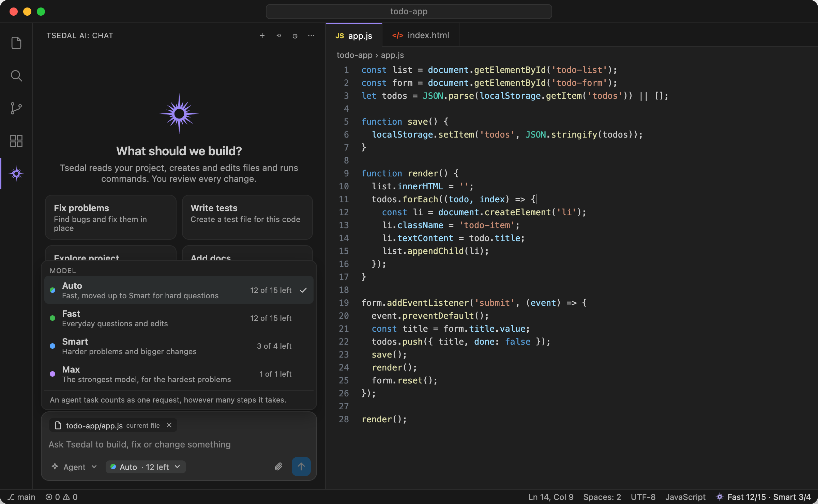Click the git branch main in status bar
This screenshot has width=818, height=504.
[21, 497]
